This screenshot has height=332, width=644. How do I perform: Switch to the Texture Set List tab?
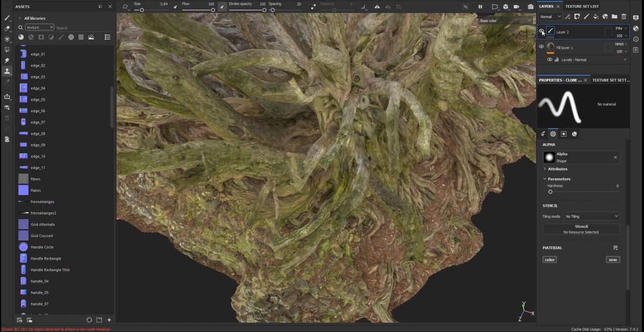point(582,6)
